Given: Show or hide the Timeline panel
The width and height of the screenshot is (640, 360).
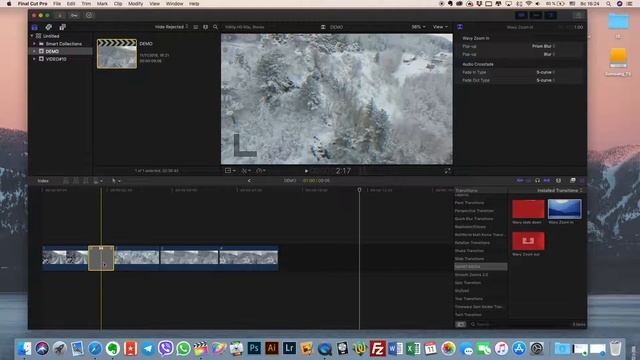Looking at the screenshot, I should click(536, 15).
